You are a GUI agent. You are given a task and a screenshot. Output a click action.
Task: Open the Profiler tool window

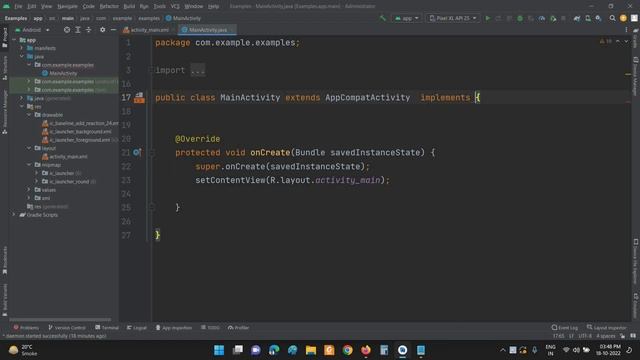(x=238, y=328)
